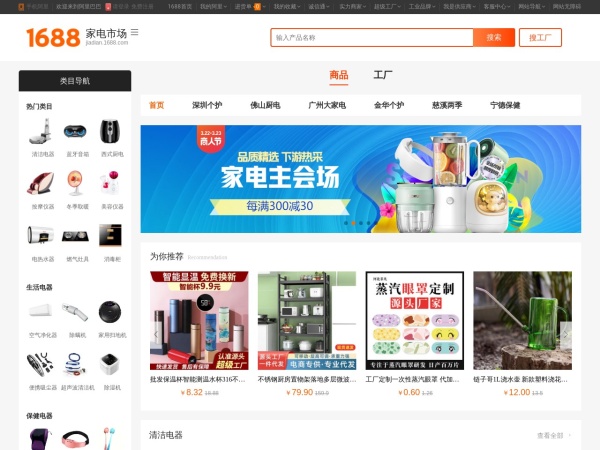Click the 搜工厂 button
Viewport: 600px width, 450px height.
pos(540,38)
